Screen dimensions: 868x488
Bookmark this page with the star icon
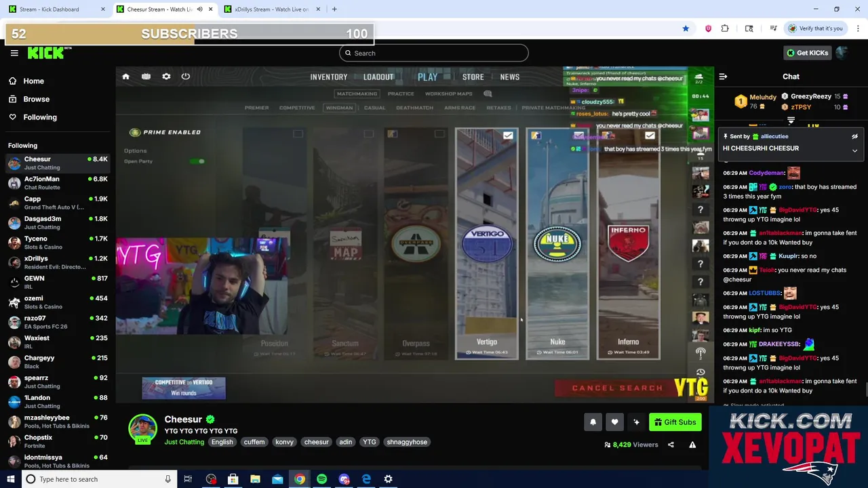tap(686, 28)
